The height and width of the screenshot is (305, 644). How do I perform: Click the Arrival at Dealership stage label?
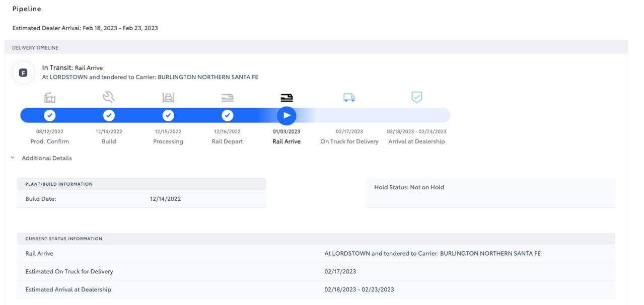point(417,141)
